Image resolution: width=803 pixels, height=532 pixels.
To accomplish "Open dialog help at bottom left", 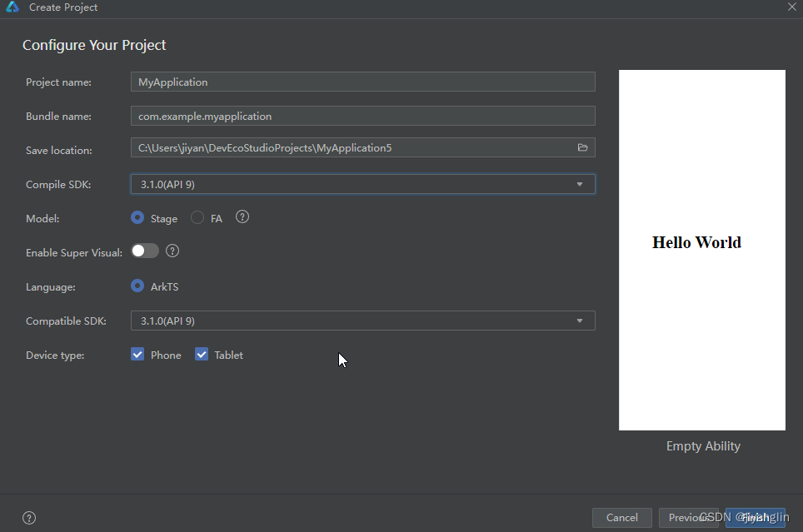I will click(x=29, y=518).
